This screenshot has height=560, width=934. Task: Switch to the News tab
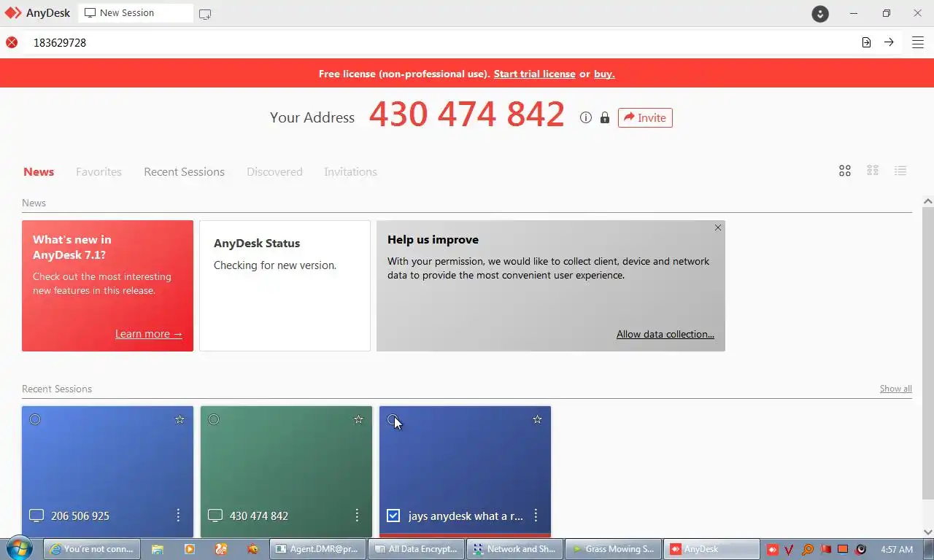pyautogui.click(x=39, y=172)
